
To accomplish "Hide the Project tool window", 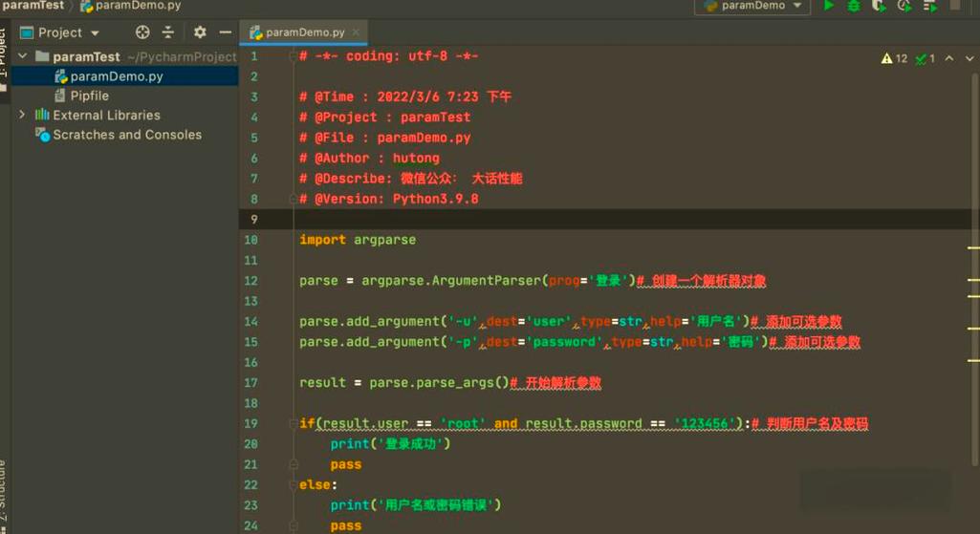I will tap(225, 32).
